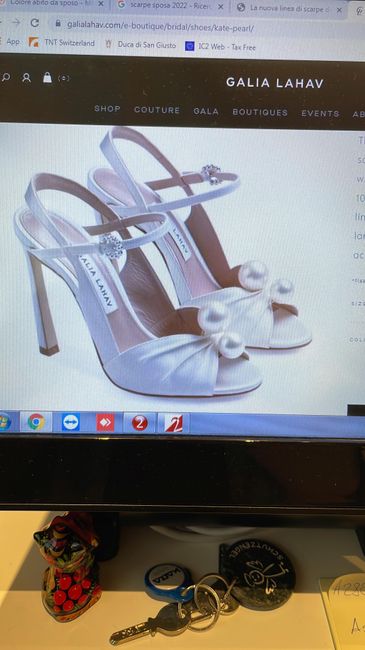This screenshot has width=365, height=650.
Task: Open the Duca di San Giusto bookmark
Action: click(141, 45)
